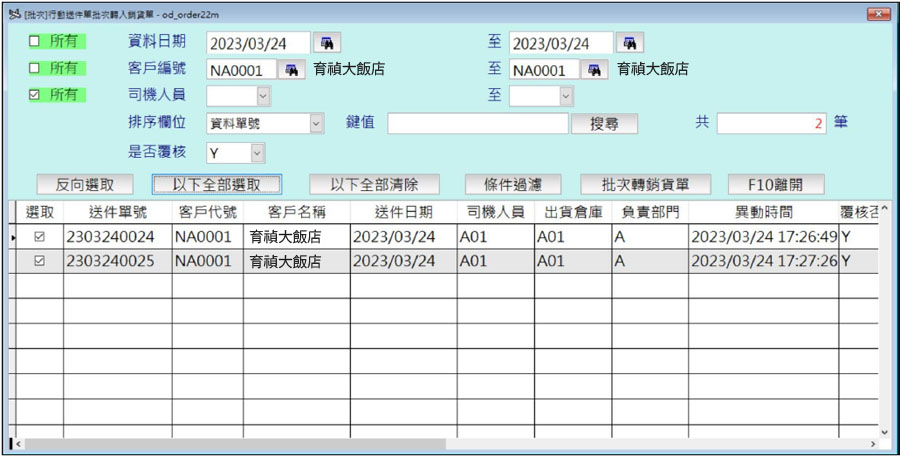Open lookup binoculars for start 客戶編號
This screenshot has height=457, width=900.
292,70
